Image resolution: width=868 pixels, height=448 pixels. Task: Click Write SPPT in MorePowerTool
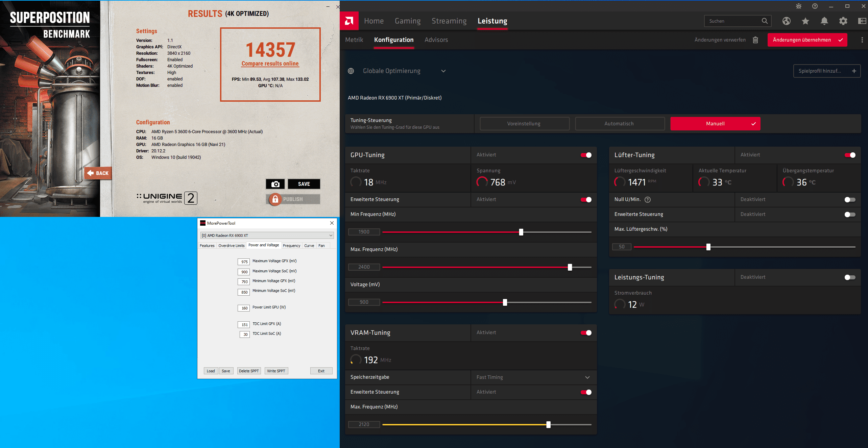[x=276, y=371]
